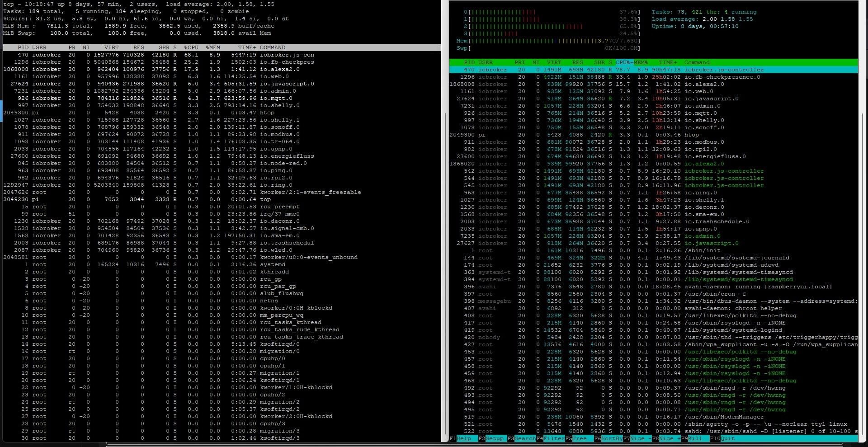Click the Command column header in htop

point(697,62)
